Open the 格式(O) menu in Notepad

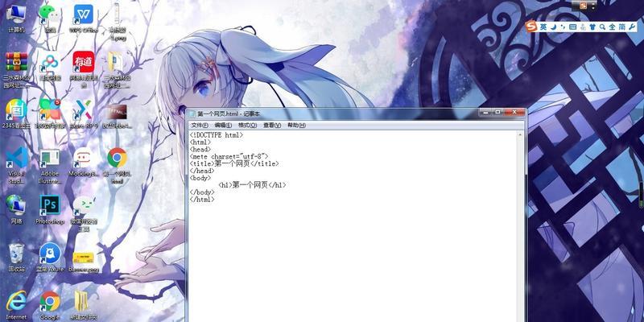coord(247,126)
